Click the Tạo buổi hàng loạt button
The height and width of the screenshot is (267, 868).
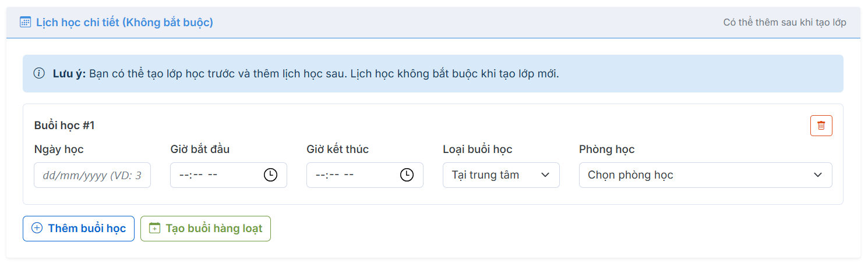coord(206,229)
